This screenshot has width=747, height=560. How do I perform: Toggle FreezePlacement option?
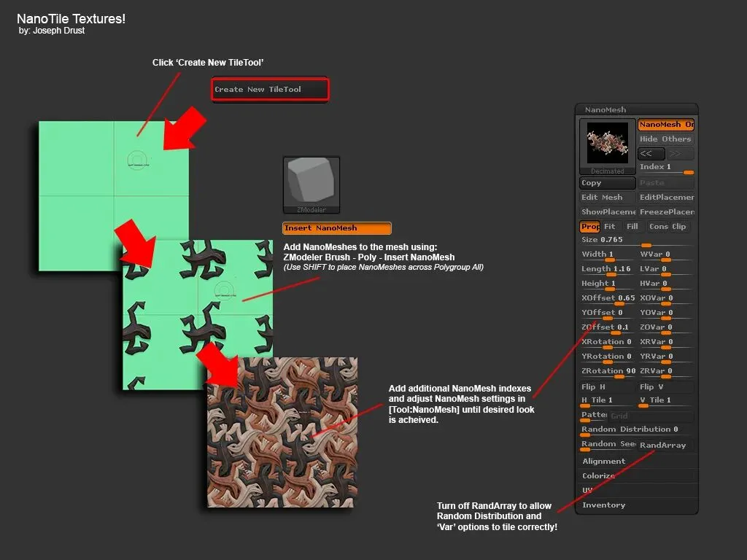tap(666, 212)
